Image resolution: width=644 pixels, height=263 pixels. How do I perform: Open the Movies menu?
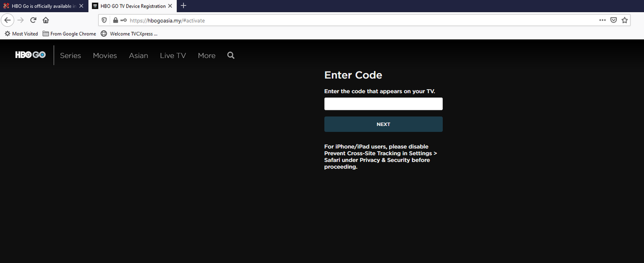click(105, 55)
